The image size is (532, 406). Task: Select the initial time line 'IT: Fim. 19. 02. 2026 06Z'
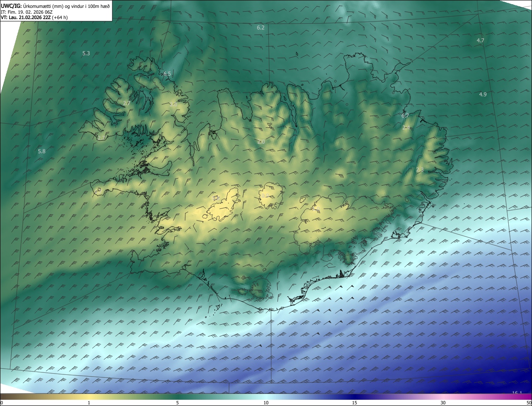click(x=27, y=12)
